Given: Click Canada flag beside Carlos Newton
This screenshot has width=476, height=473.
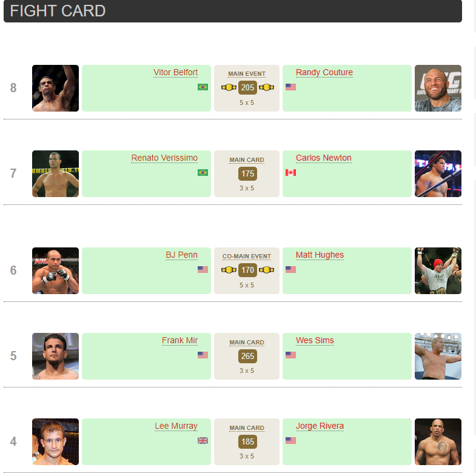Looking at the screenshot, I should pos(290,173).
